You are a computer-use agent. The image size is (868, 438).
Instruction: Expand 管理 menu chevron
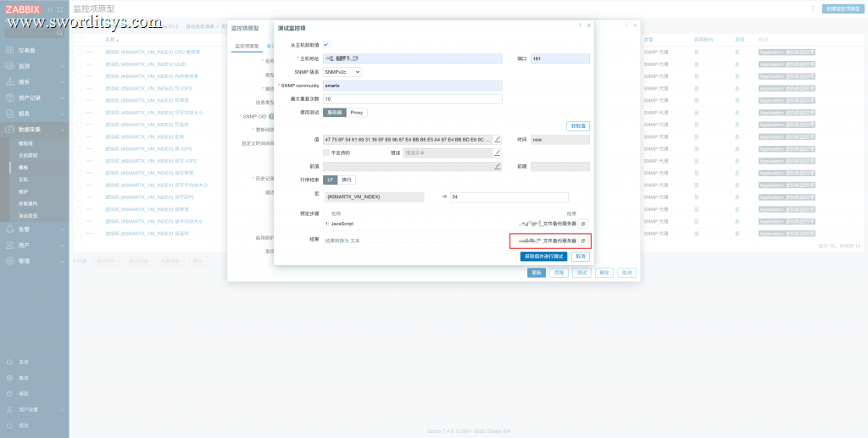pos(62,260)
